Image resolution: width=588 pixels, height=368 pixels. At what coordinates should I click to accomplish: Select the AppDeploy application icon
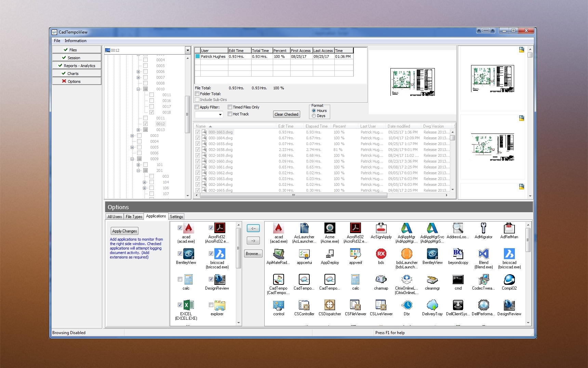330,254
